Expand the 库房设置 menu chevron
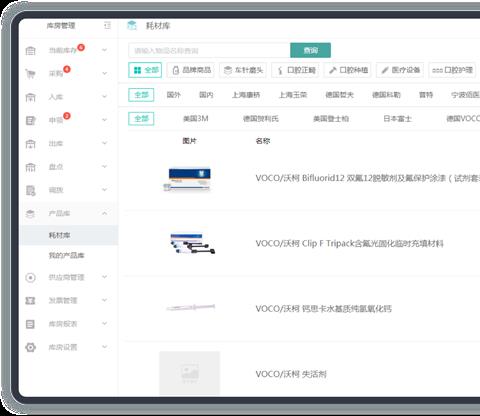Viewport: 480px width, 416px height. click(104, 347)
